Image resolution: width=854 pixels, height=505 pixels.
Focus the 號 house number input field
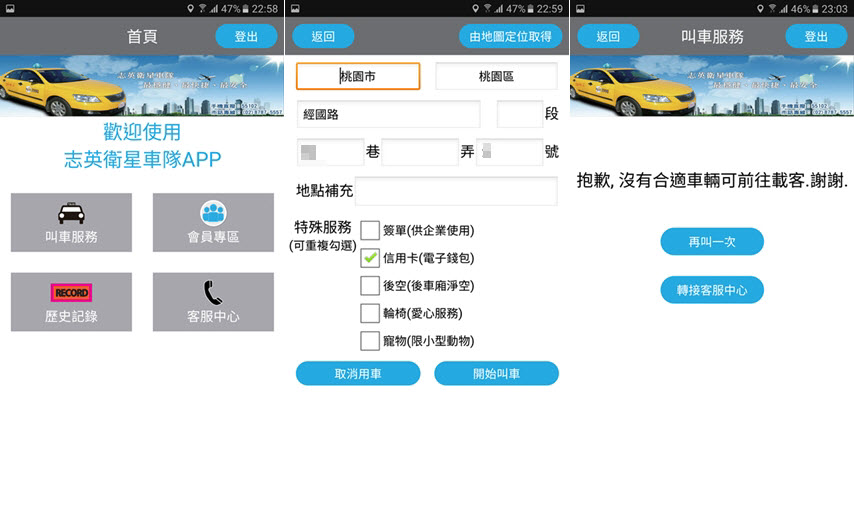point(509,152)
